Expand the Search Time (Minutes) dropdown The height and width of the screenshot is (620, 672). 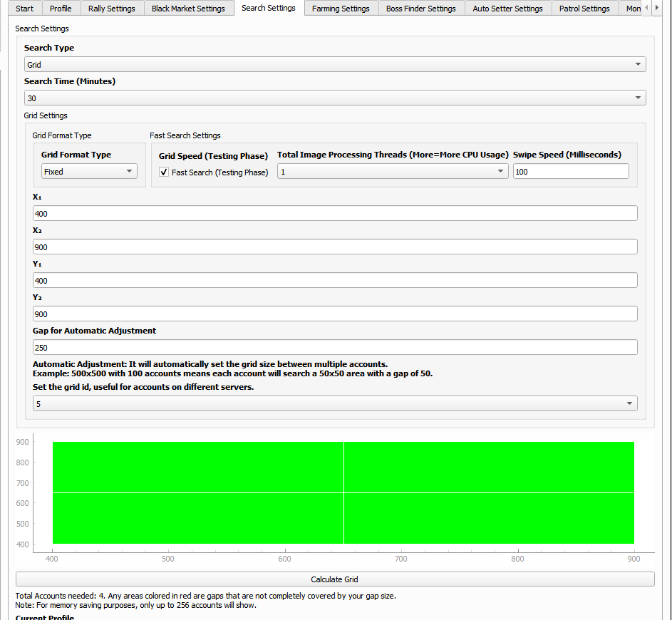(x=335, y=98)
